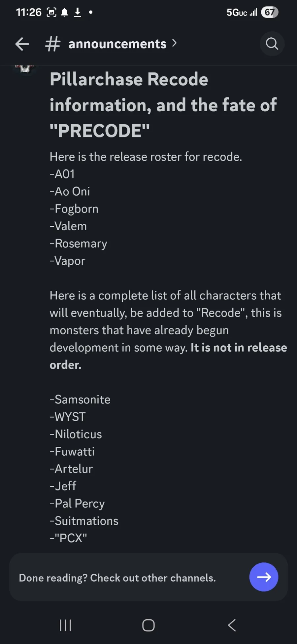297x644 pixels.
Task: Tap the hash channel icon
Action: coord(52,44)
